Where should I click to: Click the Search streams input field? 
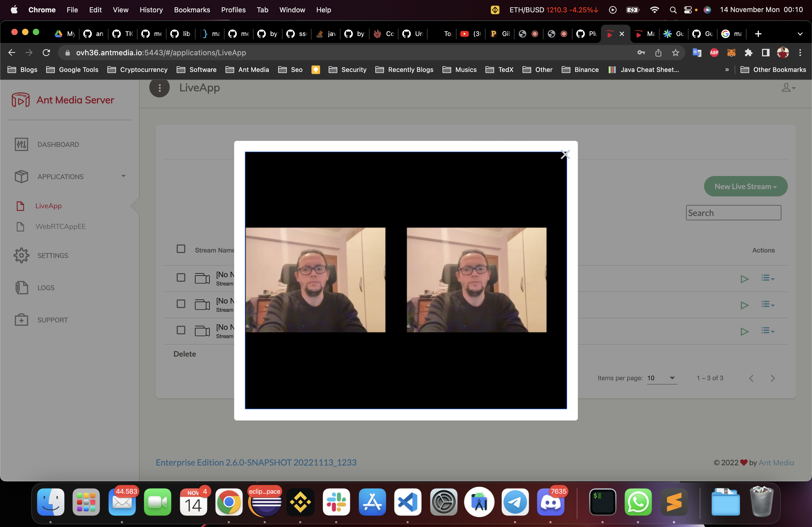click(733, 213)
